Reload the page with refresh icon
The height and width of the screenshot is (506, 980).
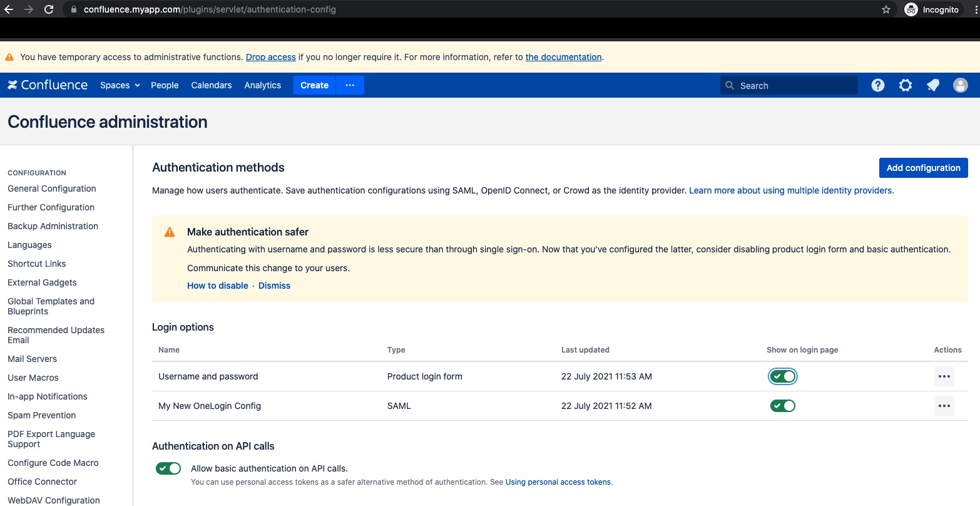[49, 9]
